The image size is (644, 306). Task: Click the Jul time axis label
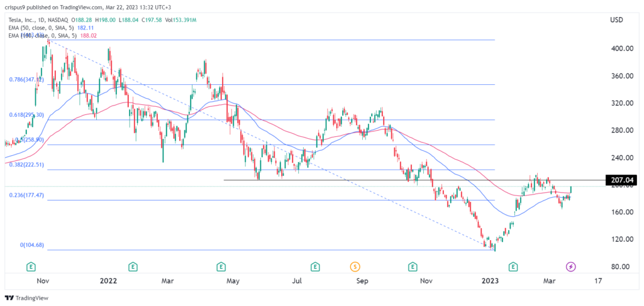pyautogui.click(x=297, y=281)
